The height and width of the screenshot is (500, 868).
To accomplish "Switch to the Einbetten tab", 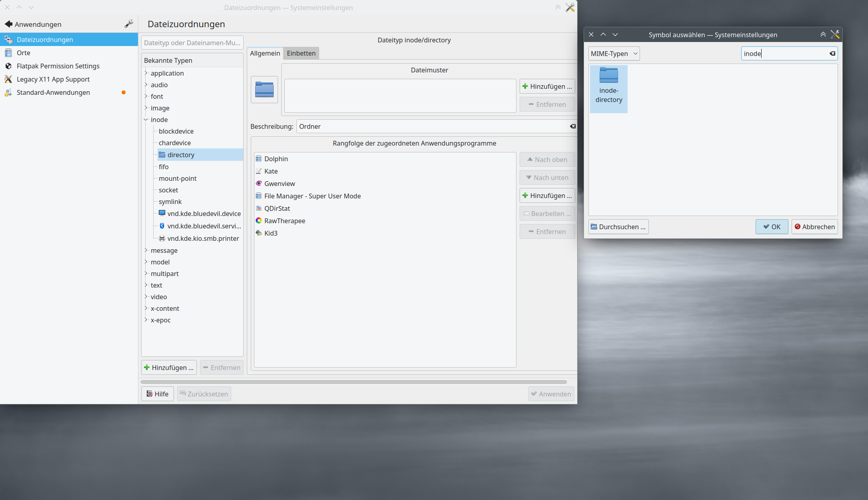I will tap(301, 53).
